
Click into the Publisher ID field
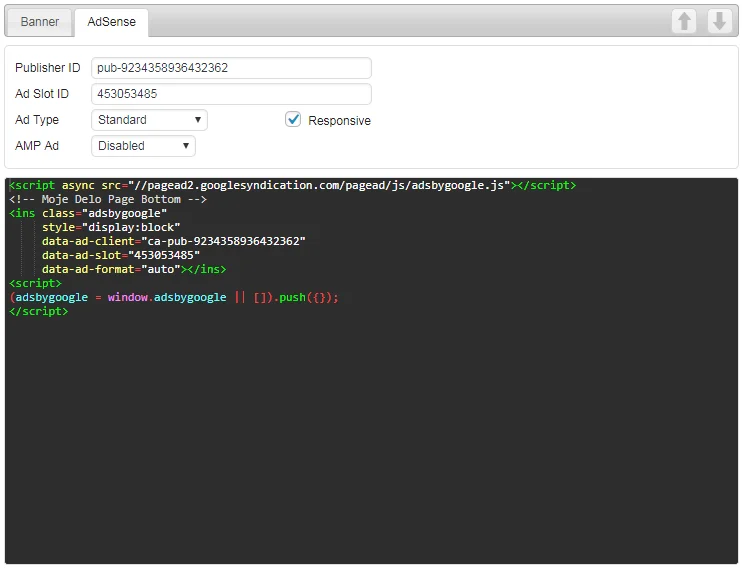pos(231,68)
